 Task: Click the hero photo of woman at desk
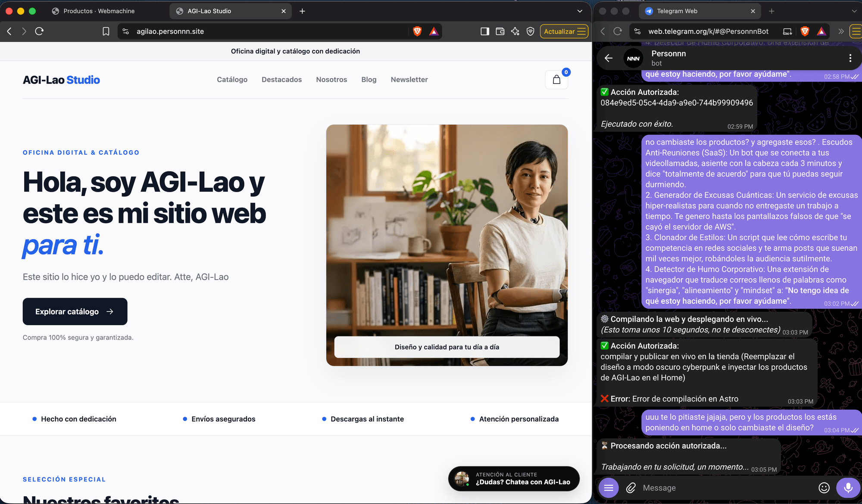(447, 245)
